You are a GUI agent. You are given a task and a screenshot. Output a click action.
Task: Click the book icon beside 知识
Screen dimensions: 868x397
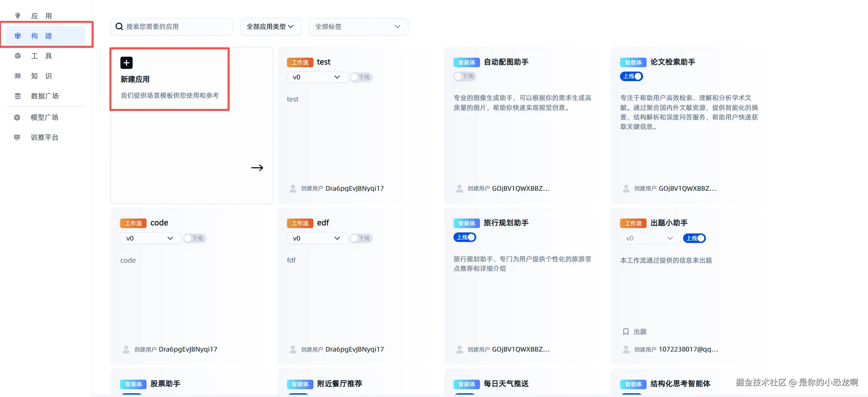point(18,76)
